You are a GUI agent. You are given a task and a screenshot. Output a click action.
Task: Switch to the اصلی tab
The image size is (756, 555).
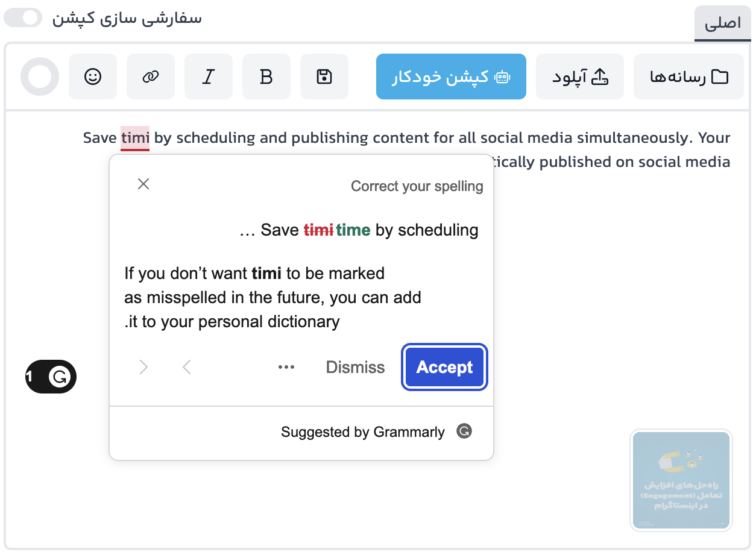pos(722,23)
